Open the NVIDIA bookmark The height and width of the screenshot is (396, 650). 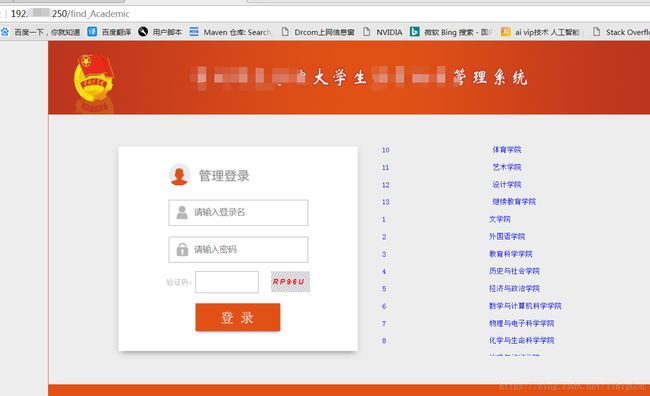(x=383, y=32)
